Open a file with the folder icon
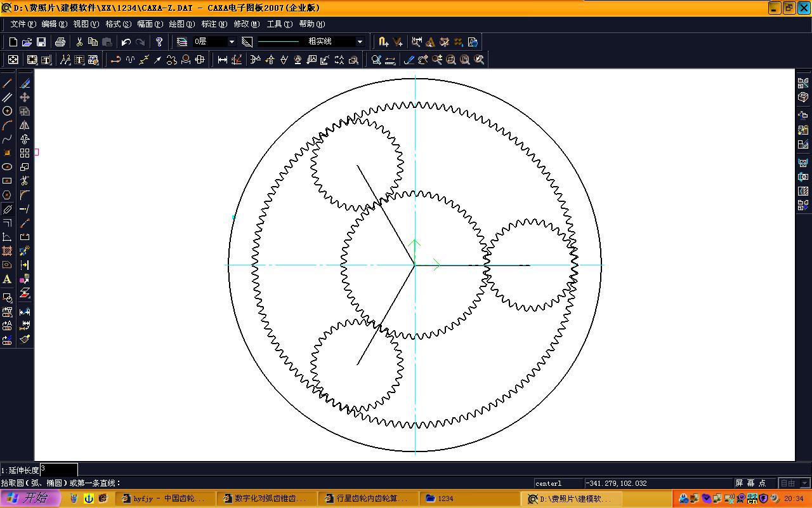Image resolution: width=812 pixels, height=508 pixels. coord(27,42)
